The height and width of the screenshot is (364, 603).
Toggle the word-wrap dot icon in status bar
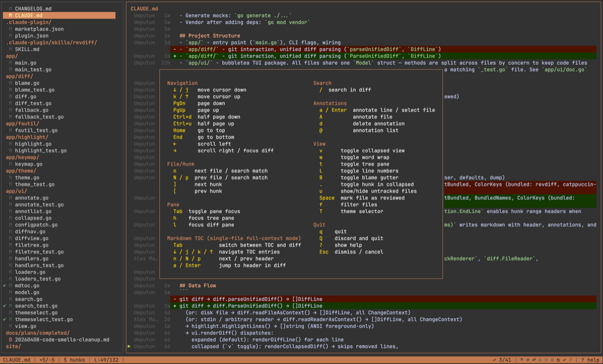528,360
